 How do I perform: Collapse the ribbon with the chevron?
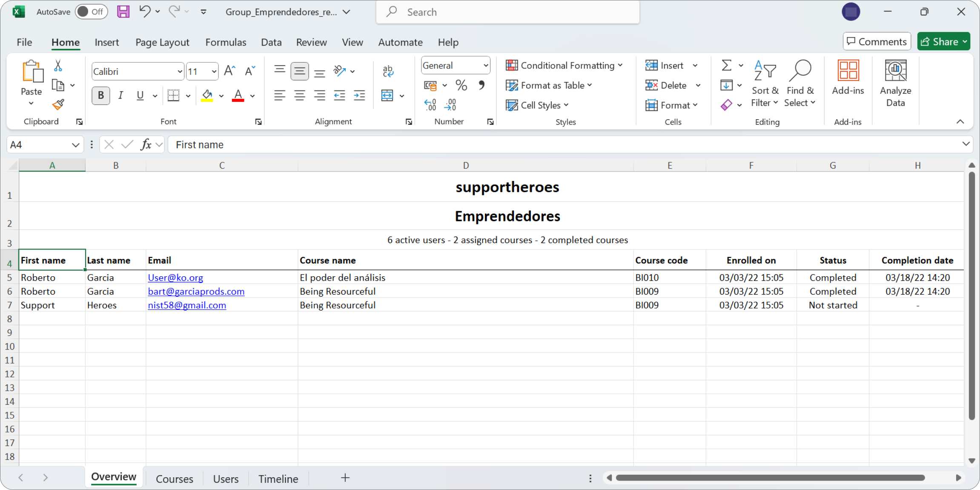tap(960, 122)
